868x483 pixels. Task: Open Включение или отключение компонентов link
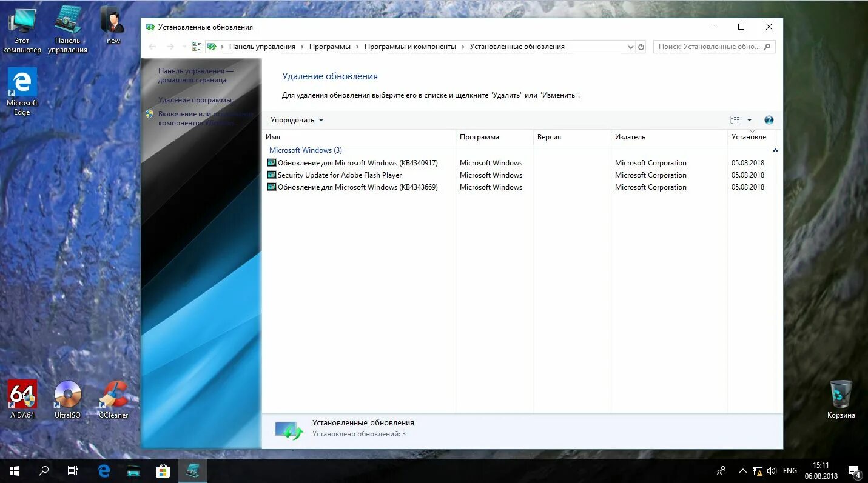(x=206, y=118)
